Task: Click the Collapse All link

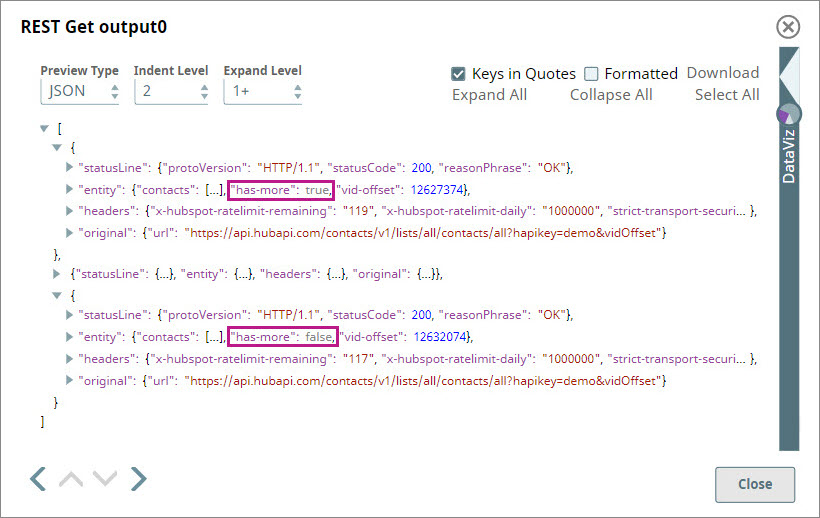Action: (x=611, y=95)
